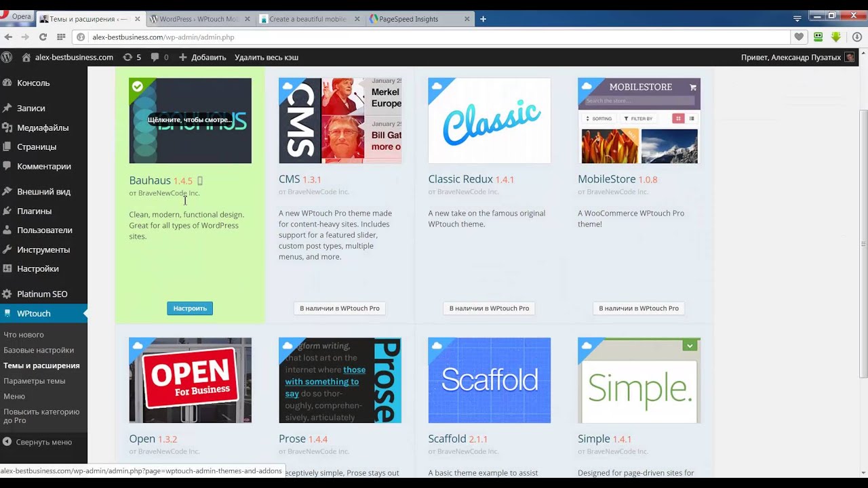Screen dimensions: 868x488
Task: Click the Classic Redux theme title
Action: point(460,179)
